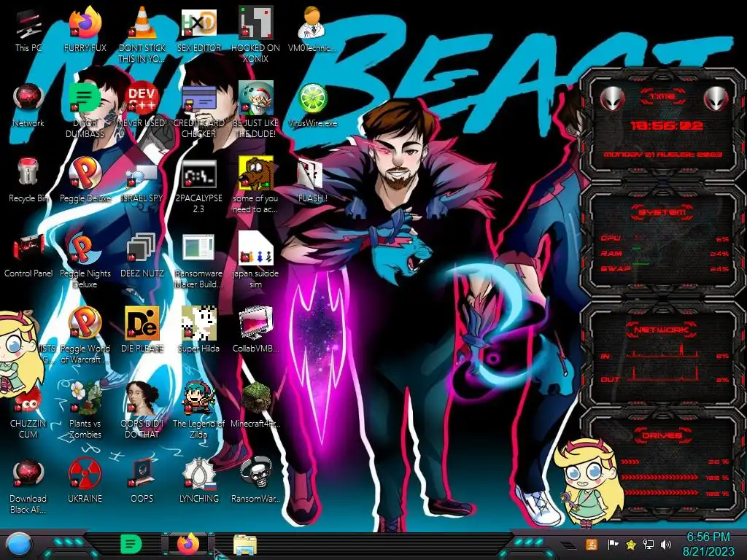Launch Peggle World of Warcraft shortcut

tap(85, 335)
